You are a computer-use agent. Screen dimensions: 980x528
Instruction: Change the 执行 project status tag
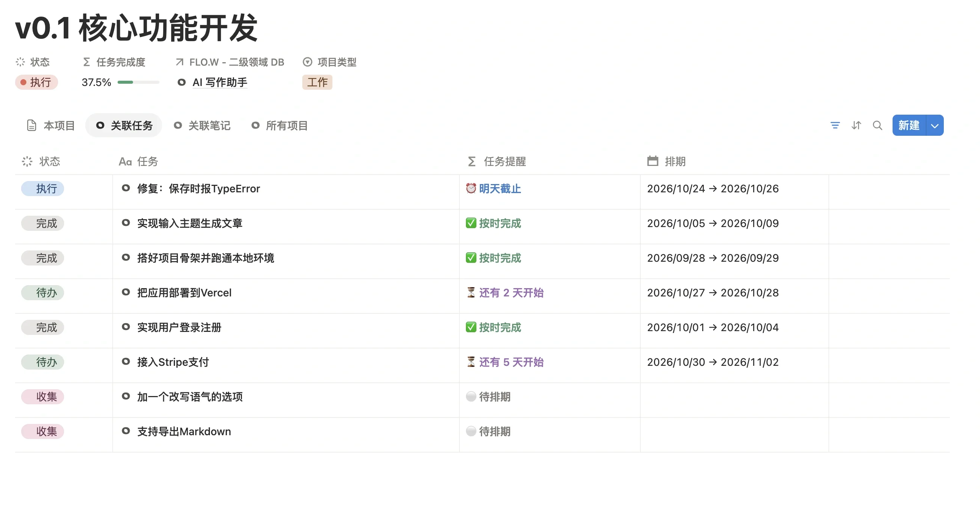[x=37, y=82]
